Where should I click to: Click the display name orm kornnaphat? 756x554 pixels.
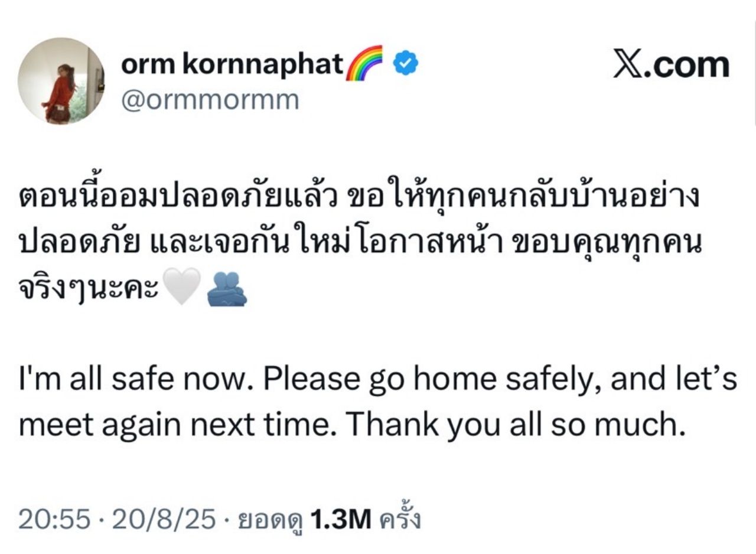[231, 64]
